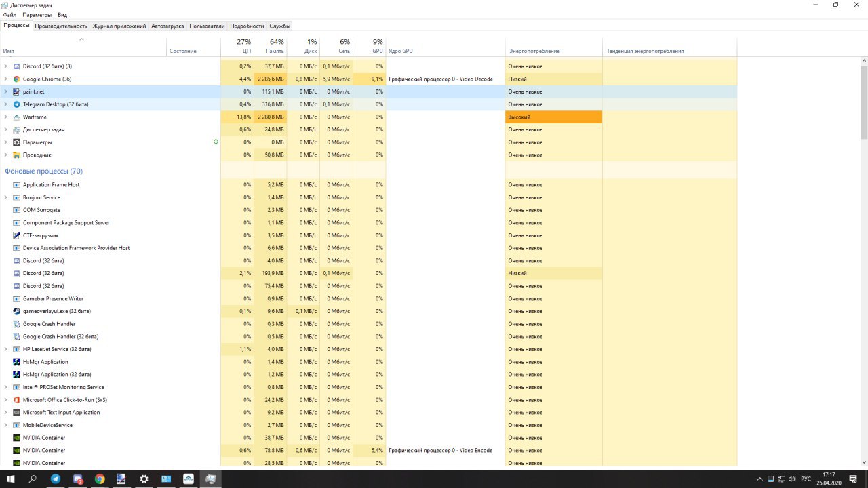Click the Проводник folder icon
This screenshot has height=488, width=868.
[17, 155]
